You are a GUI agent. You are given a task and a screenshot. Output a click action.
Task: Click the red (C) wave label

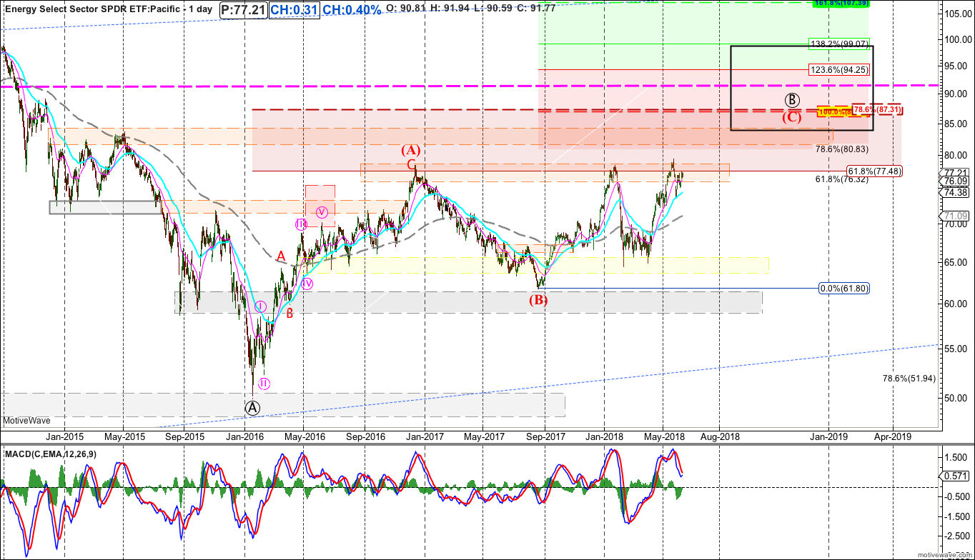point(791,117)
